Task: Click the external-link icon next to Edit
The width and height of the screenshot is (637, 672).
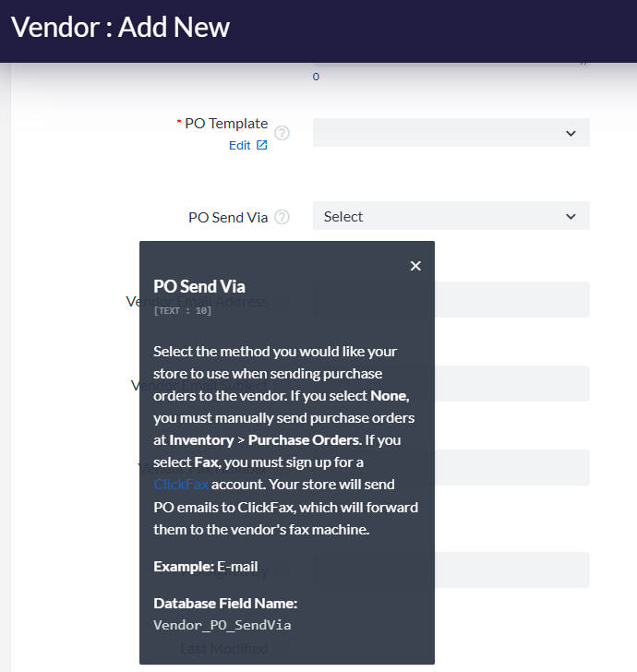Action: [x=262, y=145]
